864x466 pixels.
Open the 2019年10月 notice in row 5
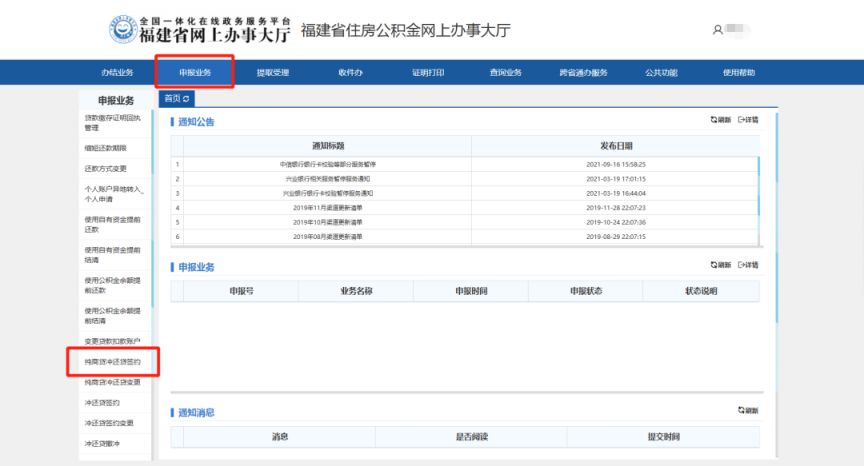(328, 222)
